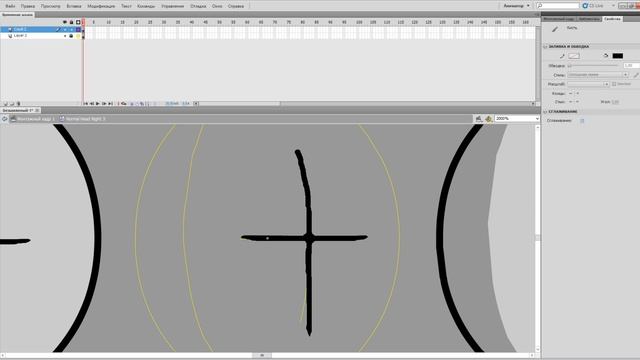The image size is (640, 360).
Task: Open the Модификация menu
Action: [101, 6]
